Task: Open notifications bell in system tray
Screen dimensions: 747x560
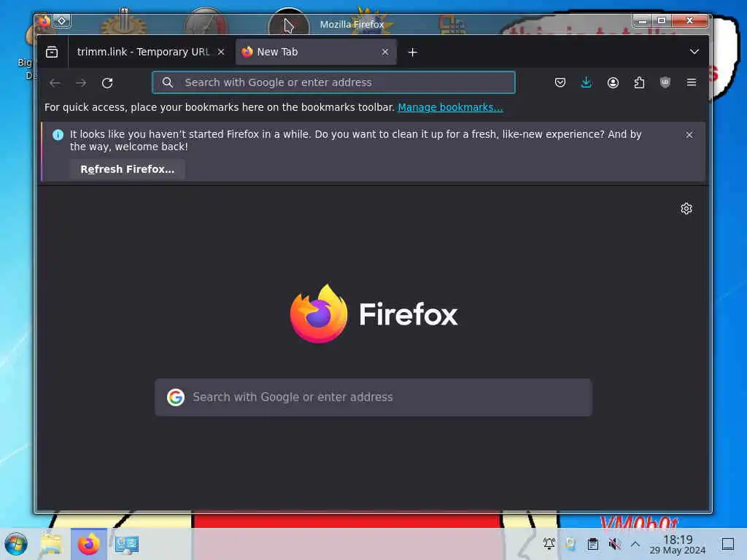Action: tap(549, 544)
